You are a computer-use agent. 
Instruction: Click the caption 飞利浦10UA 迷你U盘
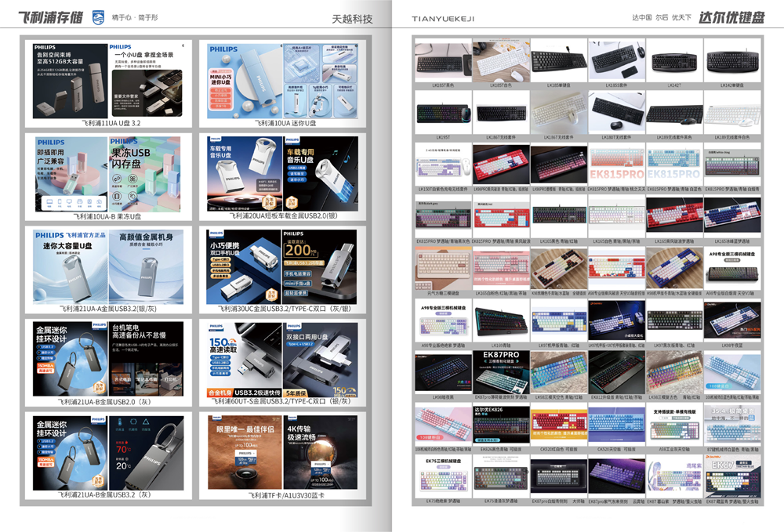point(285,123)
